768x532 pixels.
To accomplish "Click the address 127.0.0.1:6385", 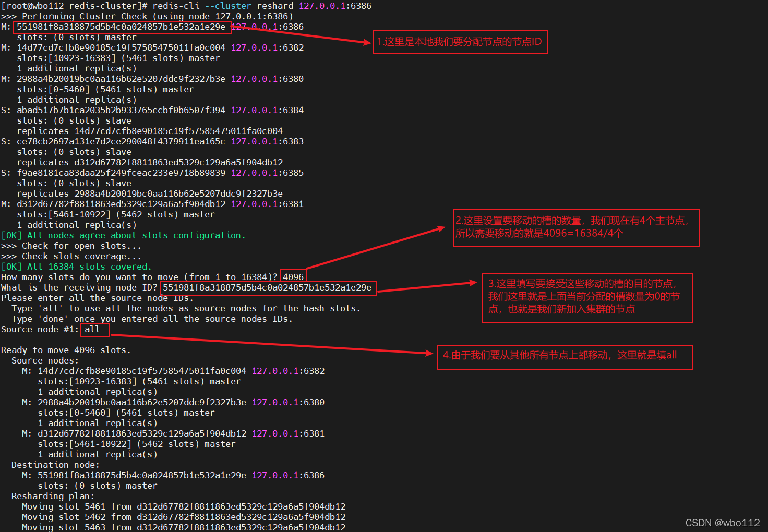I will (x=267, y=173).
